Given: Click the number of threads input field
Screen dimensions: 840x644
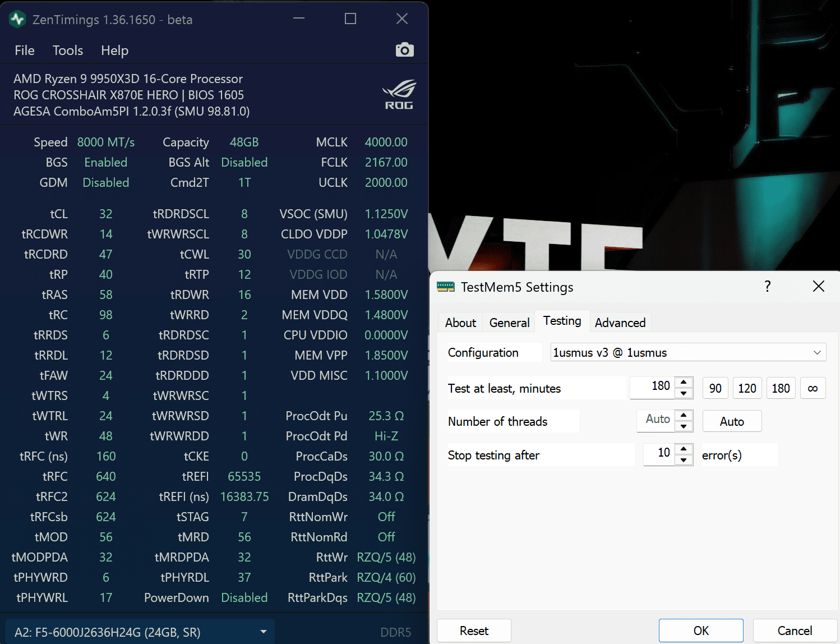Looking at the screenshot, I should [656, 421].
